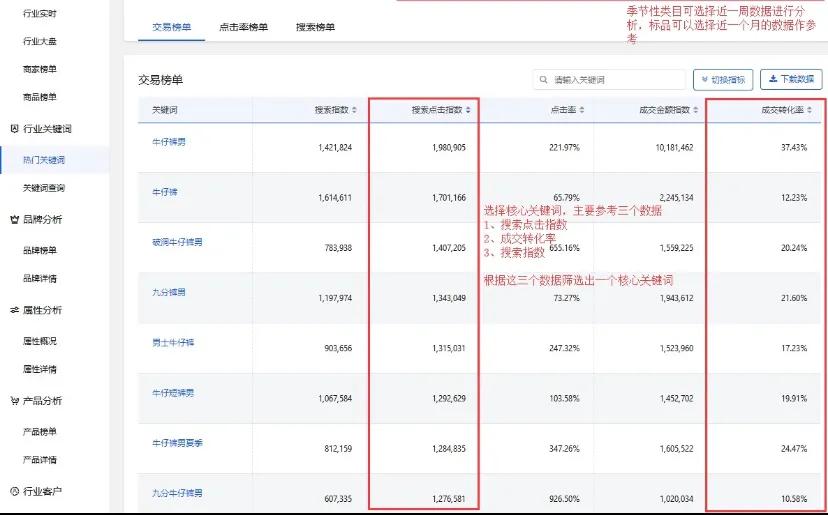
Task: Click transaction amount value 10,181,462
Action: (x=674, y=147)
